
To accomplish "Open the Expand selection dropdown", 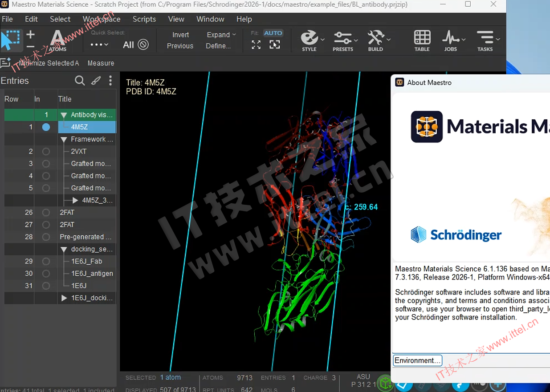I will click(221, 35).
